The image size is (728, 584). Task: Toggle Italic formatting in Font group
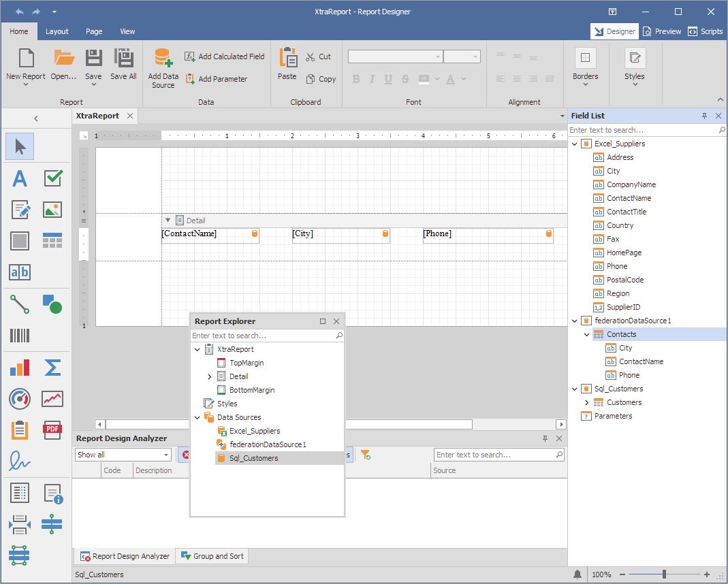(x=372, y=79)
